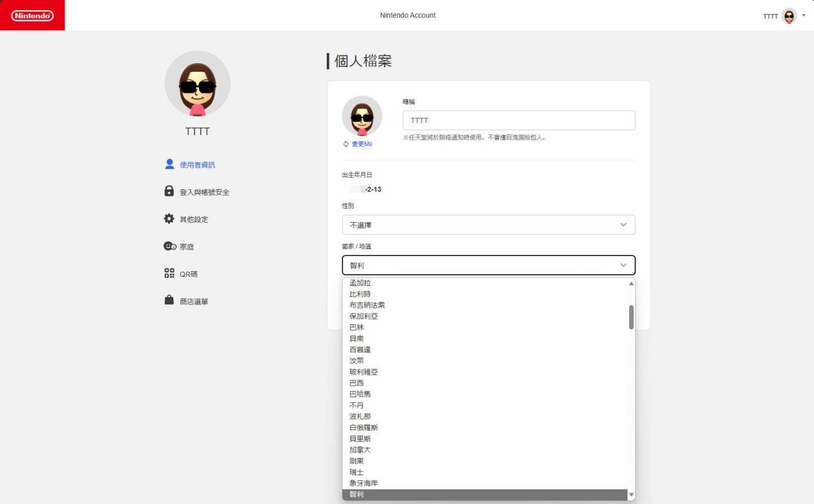Select 汶萊 from the country list
The image size is (814, 504).
click(485, 361)
